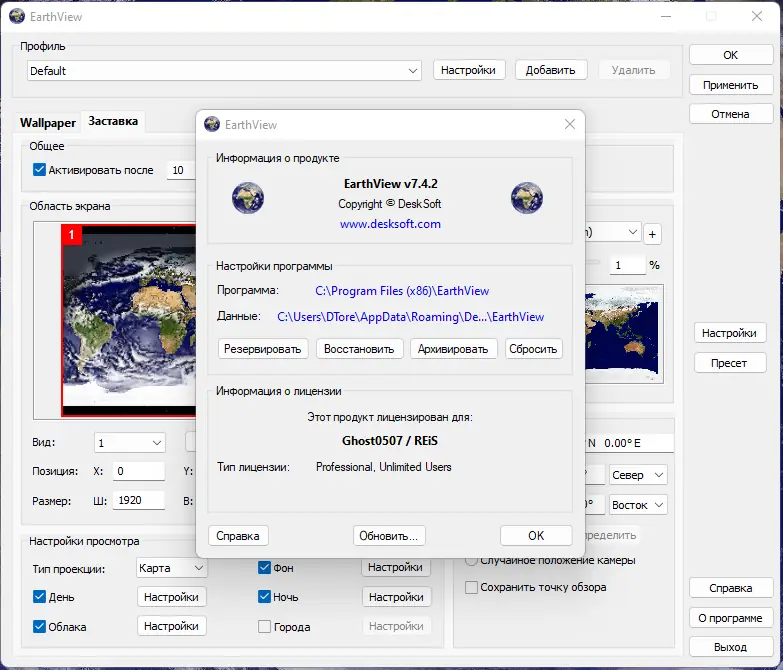Select the Заставка tab
Screen dimensions: 783x670
click(113, 121)
